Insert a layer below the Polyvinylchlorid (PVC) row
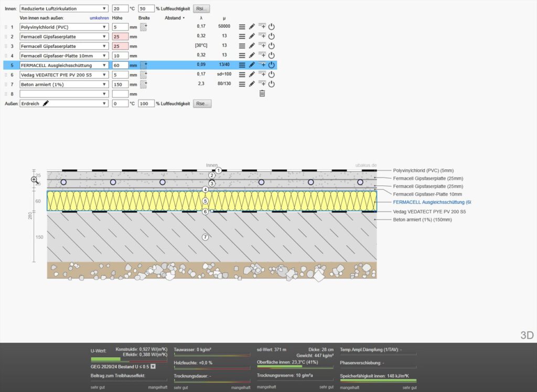The height and width of the screenshot is (392, 537). [262, 26]
